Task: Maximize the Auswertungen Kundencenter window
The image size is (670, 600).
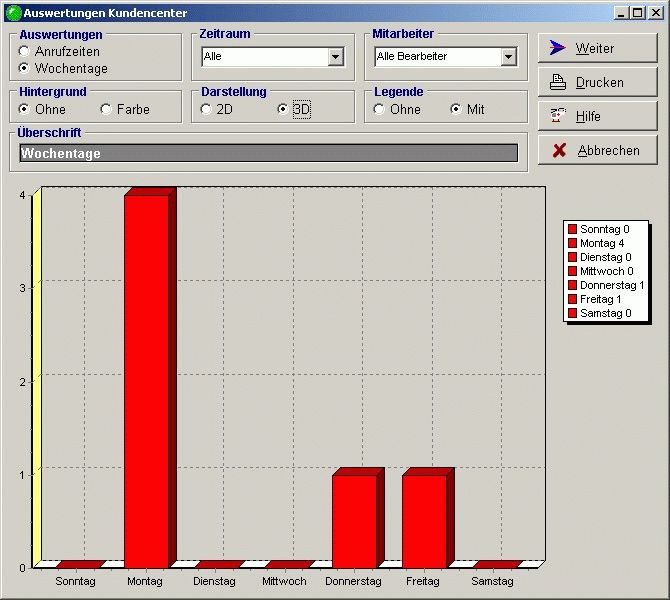Action: pyautogui.click(x=638, y=13)
